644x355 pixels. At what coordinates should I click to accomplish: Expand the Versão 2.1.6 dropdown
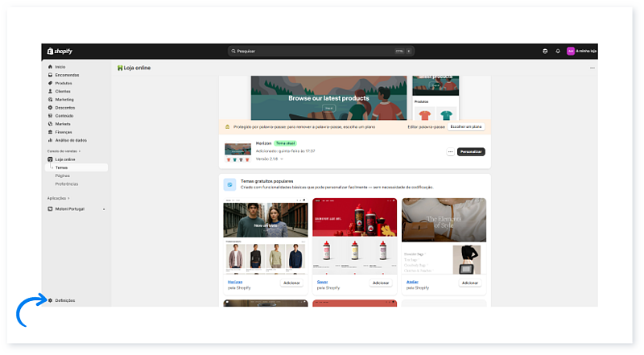pyautogui.click(x=281, y=159)
